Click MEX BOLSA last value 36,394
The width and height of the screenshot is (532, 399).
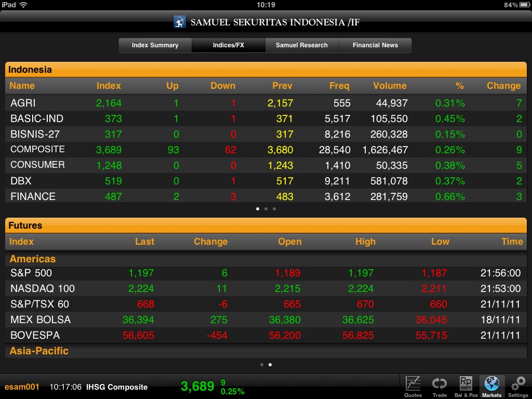[x=138, y=320]
